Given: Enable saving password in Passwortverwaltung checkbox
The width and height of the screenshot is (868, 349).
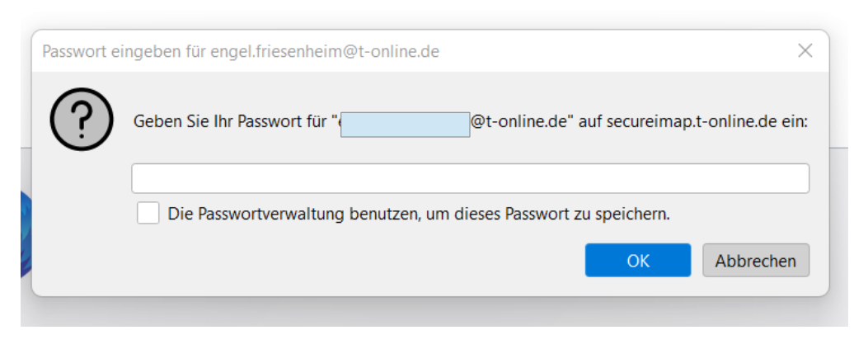Looking at the screenshot, I should pyautogui.click(x=148, y=213).
